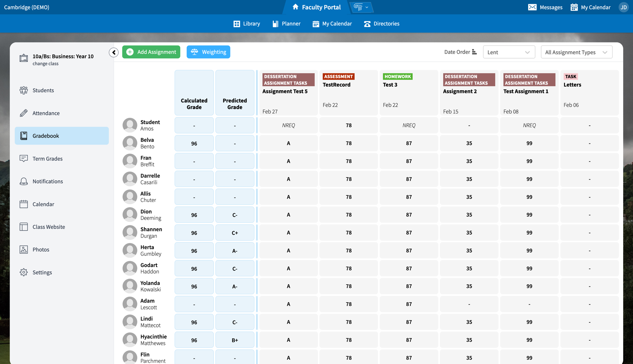Toggle Date Order sorting
The image size is (633, 364).
click(460, 52)
